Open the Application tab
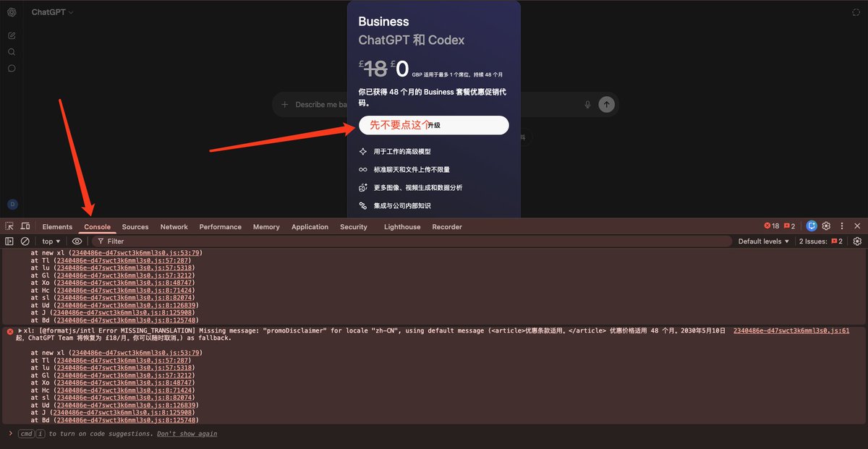The width and height of the screenshot is (868, 449). (x=310, y=227)
